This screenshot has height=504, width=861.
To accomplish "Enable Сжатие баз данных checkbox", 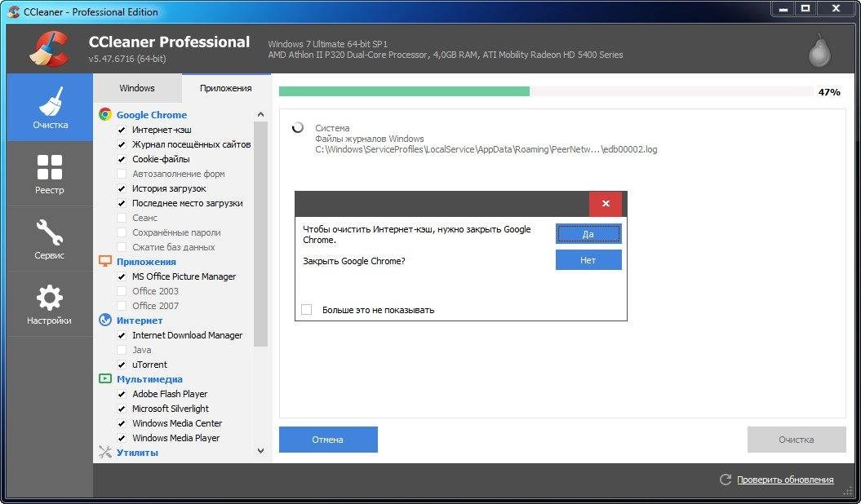I will [x=122, y=247].
